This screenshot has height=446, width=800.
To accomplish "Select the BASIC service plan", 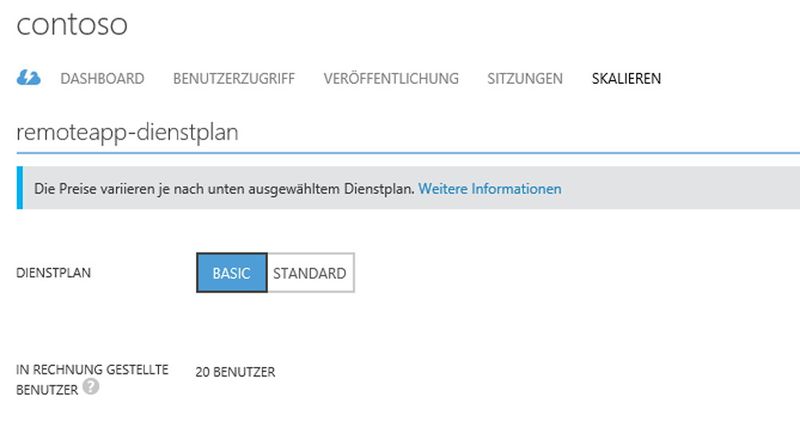I will (232, 273).
